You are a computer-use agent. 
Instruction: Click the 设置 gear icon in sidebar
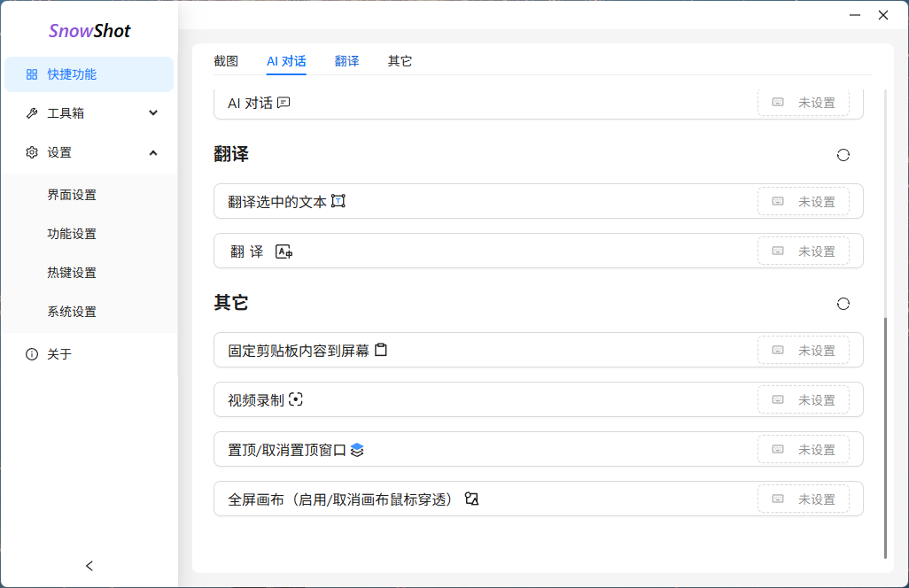pos(32,152)
